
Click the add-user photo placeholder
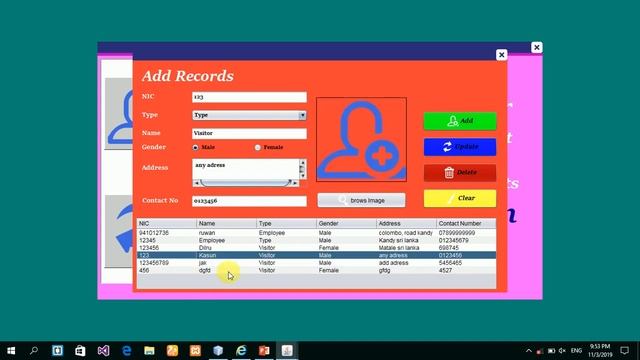[x=361, y=139]
